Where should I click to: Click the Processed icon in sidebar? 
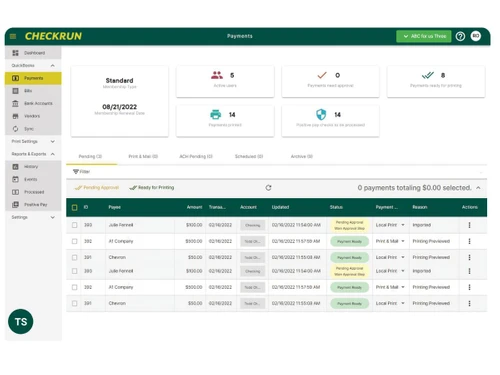(x=15, y=192)
